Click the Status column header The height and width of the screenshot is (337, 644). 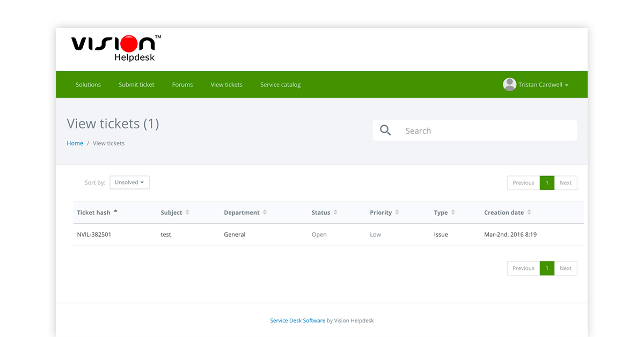click(x=321, y=213)
